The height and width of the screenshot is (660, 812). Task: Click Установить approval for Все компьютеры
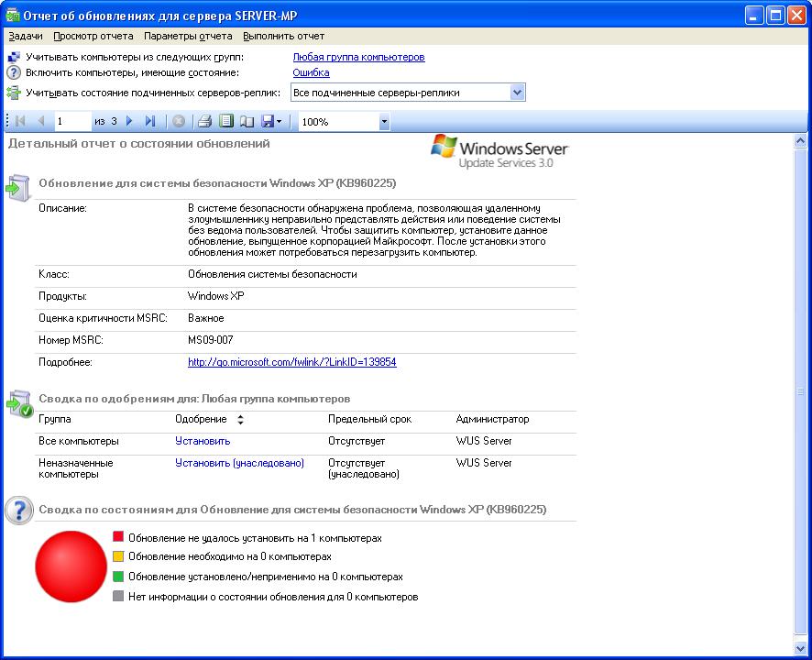203,441
